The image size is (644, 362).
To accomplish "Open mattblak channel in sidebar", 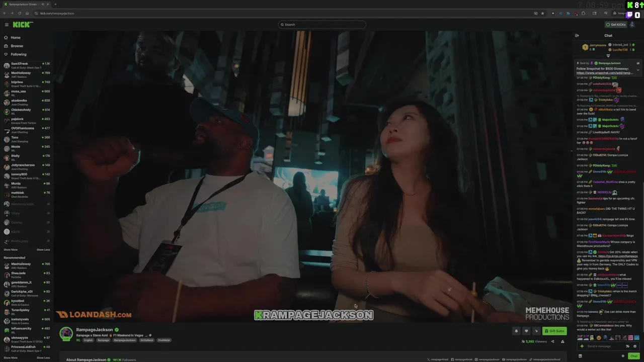I will click(x=26, y=194).
